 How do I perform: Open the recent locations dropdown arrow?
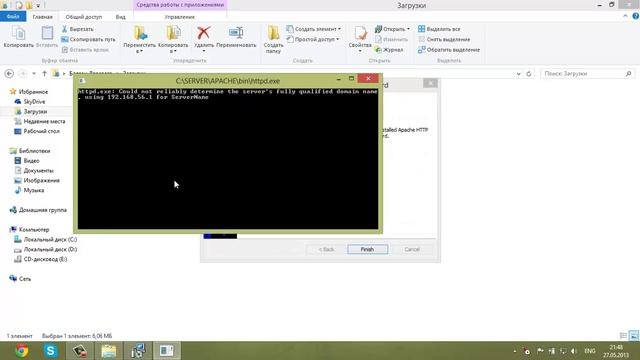tap(34, 73)
